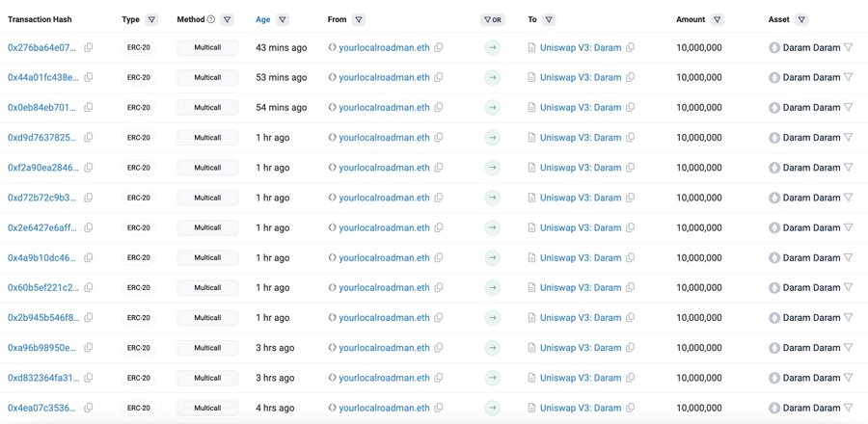This screenshot has height=424, width=868.
Task: Open transaction 0x60b5ef221c2
Action: (x=43, y=287)
